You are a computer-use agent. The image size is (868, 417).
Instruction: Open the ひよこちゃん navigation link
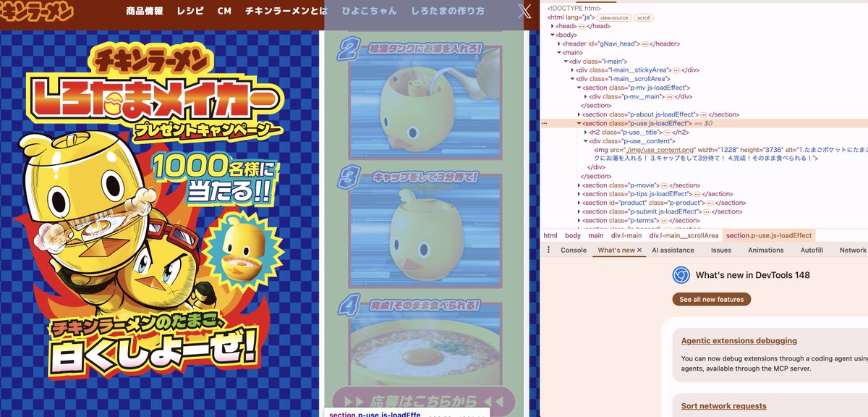click(369, 11)
